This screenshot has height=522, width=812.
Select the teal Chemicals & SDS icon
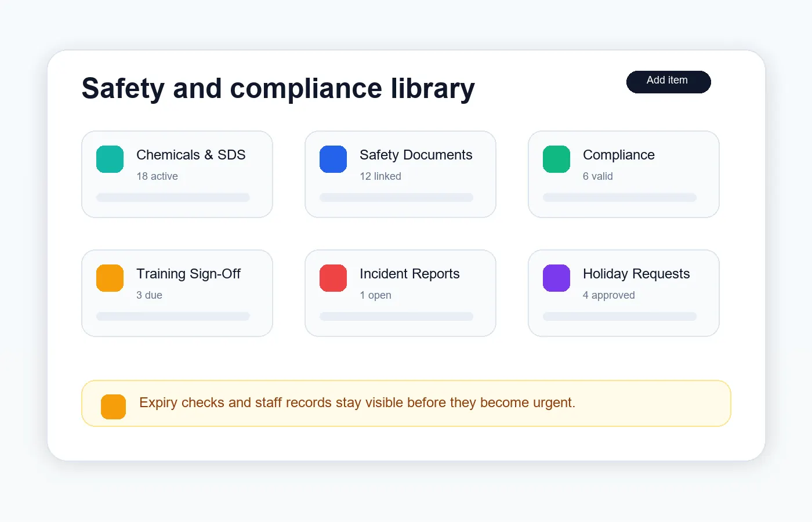(110, 159)
